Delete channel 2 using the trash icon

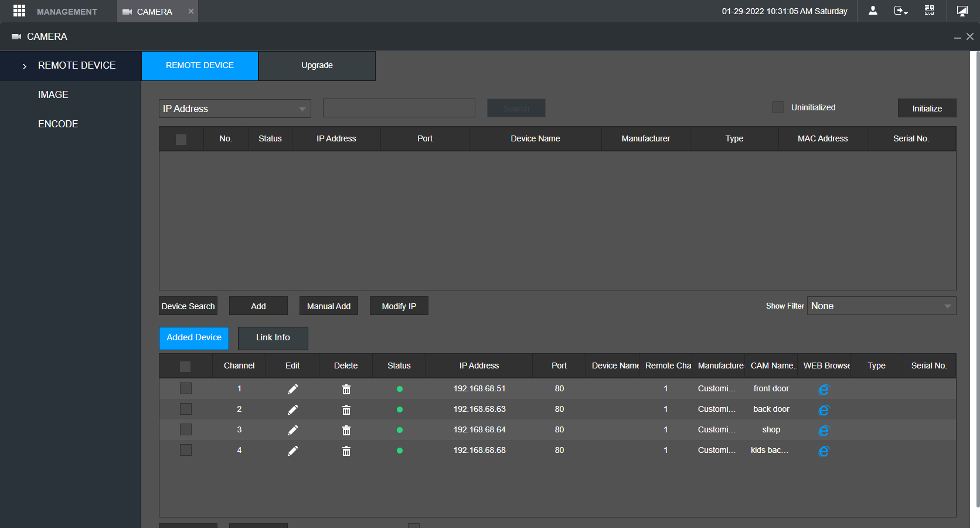(x=346, y=409)
